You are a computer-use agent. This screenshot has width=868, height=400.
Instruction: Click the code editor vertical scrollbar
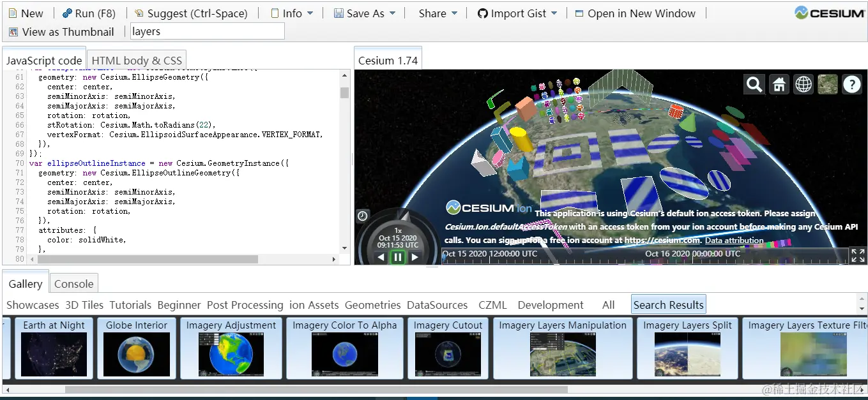tap(345, 93)
